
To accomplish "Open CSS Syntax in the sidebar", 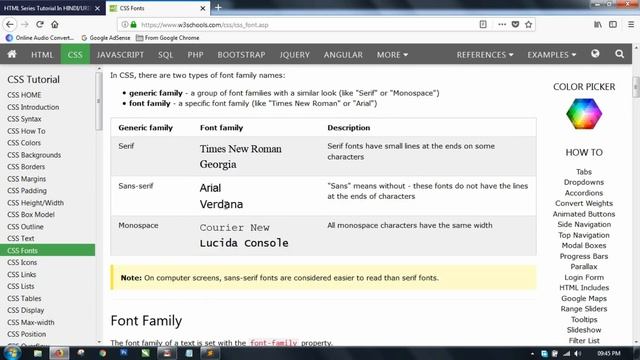I will point(24,119).
